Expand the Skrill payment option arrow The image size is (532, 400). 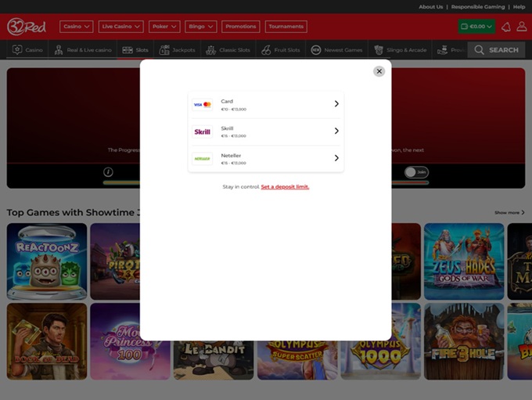pyautogui.click(x=336, y=131)
